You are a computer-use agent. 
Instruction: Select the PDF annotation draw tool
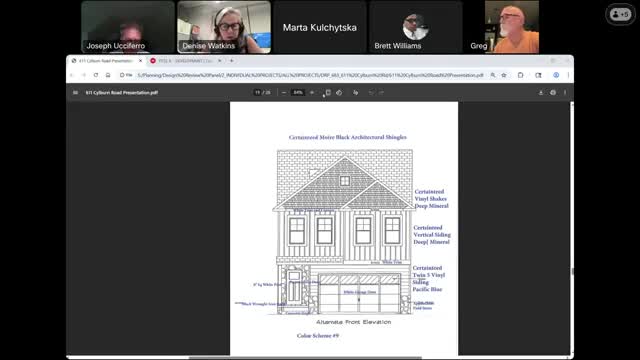(356, 93)
